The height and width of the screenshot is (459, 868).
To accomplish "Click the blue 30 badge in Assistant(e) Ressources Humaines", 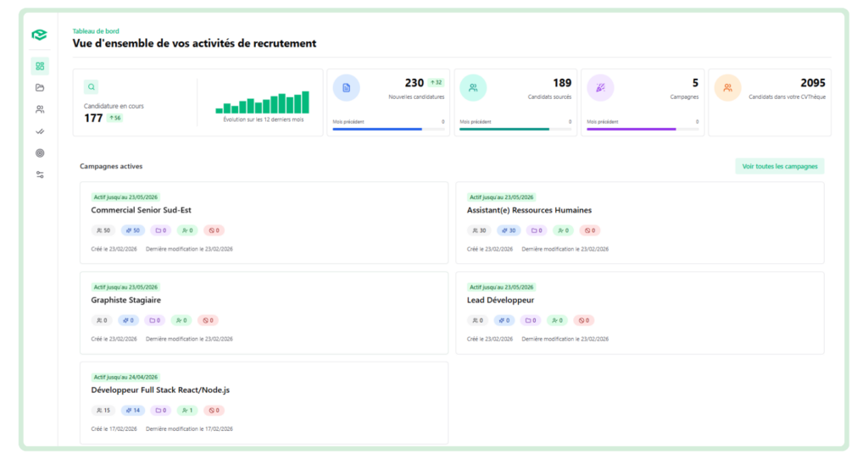I will pyautogui.click(x=508, y=230).
